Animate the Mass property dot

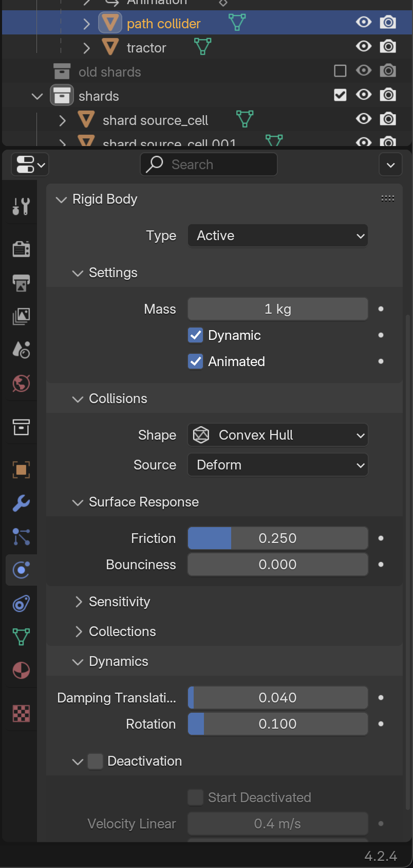click(381, 309)
